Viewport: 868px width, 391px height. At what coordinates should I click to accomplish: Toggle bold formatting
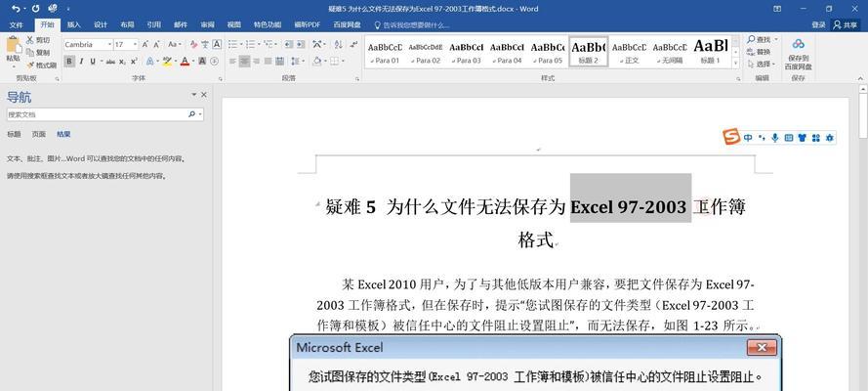tap(69, 61)
